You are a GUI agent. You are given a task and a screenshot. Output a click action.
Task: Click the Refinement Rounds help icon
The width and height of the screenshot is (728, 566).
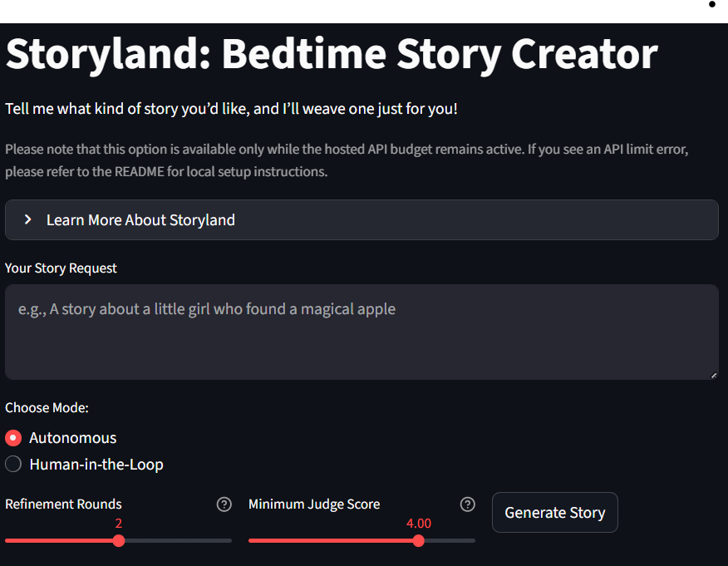click(224, 504)
